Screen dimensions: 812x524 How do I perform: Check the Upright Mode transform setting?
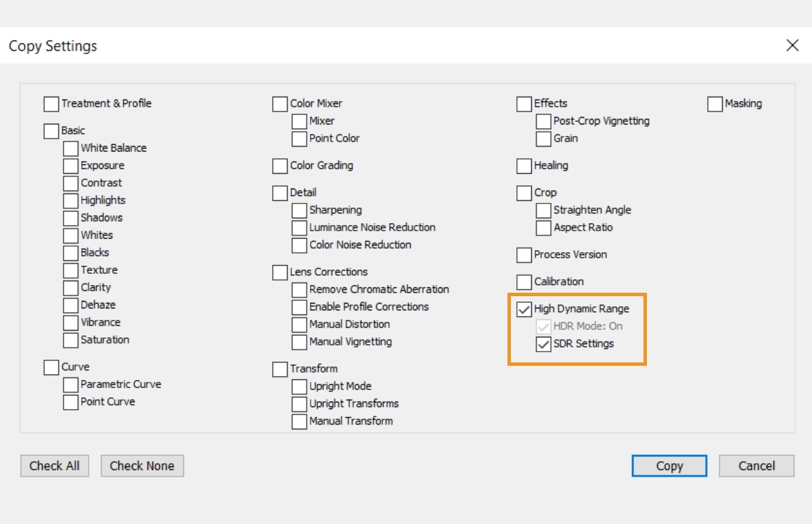click(x=299, y=386)
